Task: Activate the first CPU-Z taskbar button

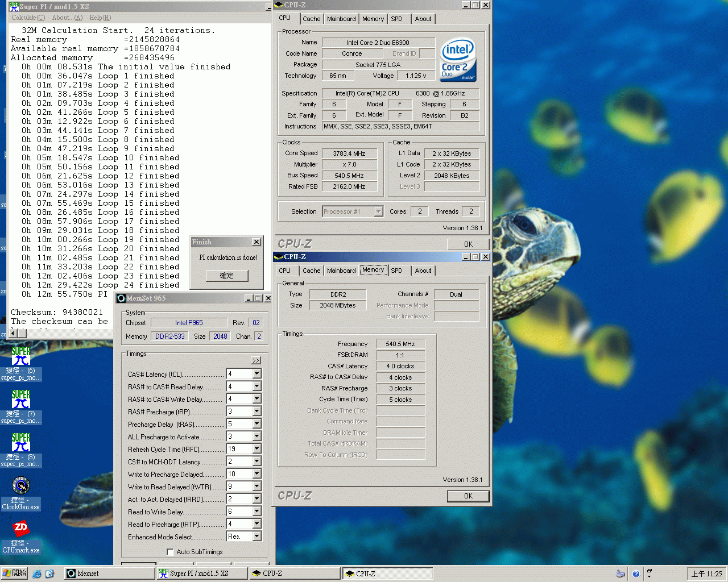Action: [x=295, y=573]
